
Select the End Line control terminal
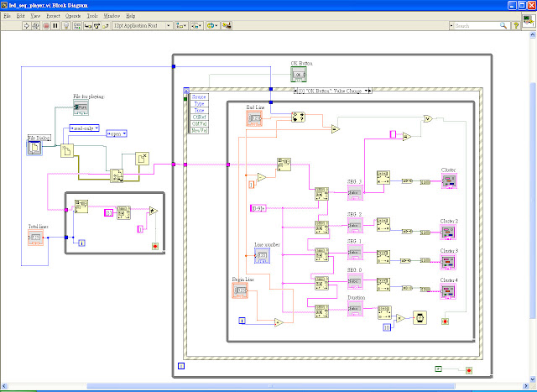pos(254,118)
